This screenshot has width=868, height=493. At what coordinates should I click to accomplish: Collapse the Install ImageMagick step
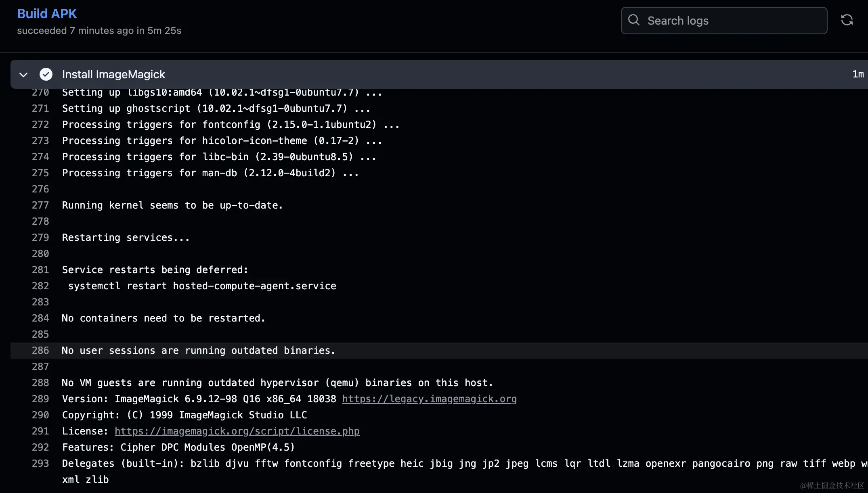(x=23, y=75)
